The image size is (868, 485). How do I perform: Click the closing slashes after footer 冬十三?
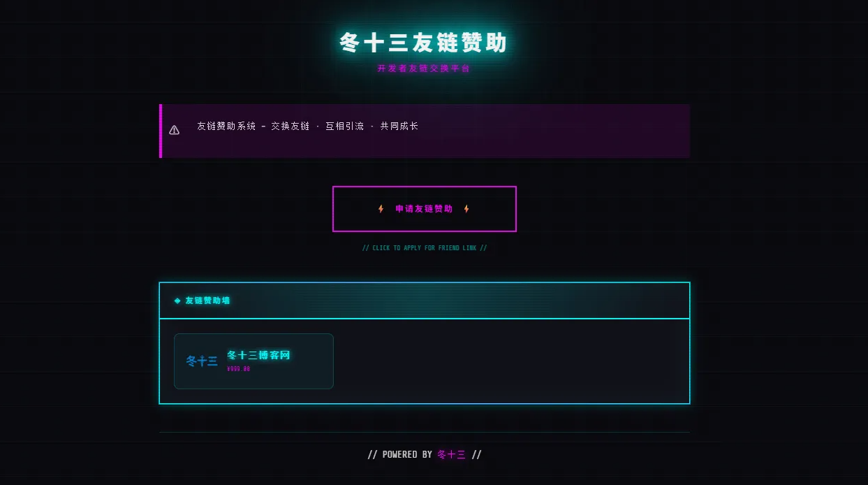[476, 454]
